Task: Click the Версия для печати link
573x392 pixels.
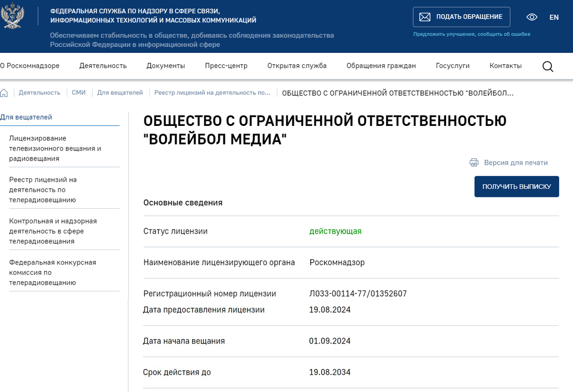Action: (x=516, y=163)
